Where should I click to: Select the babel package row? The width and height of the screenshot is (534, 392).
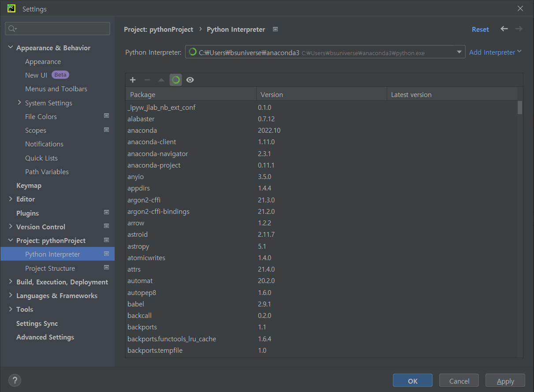(321, 304)
